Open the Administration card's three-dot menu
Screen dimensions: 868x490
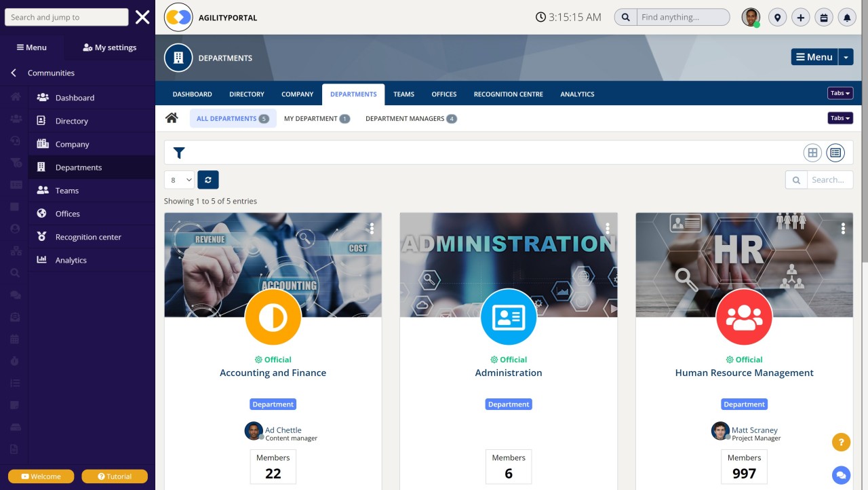607,229
